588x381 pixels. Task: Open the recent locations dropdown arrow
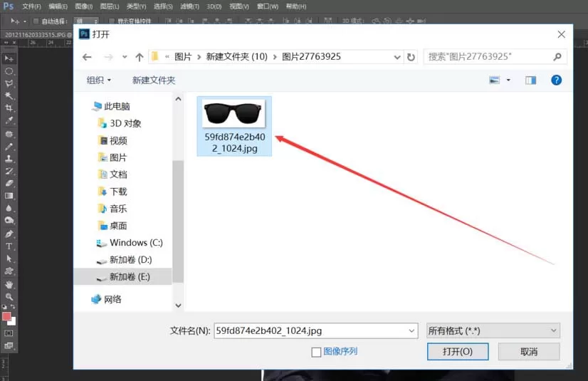pyautogui.click(x=125, y=57)
